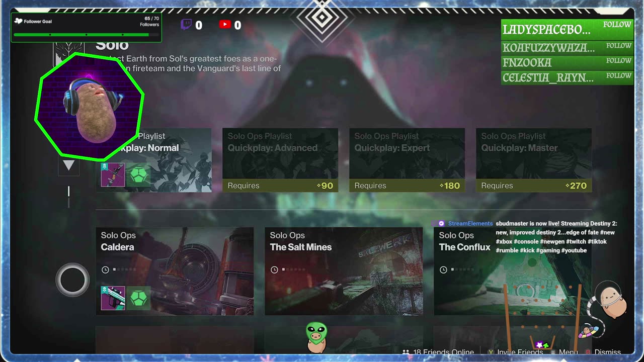Screen dimensions: 644x362
Task: Click the Twitch logo icon in the overlay
Action: click(186, 25)
